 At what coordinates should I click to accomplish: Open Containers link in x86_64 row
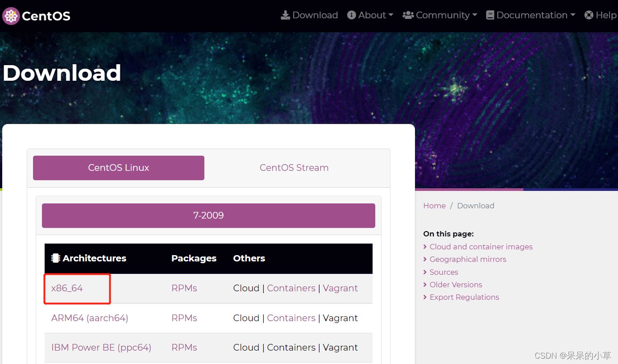(291, 288)
